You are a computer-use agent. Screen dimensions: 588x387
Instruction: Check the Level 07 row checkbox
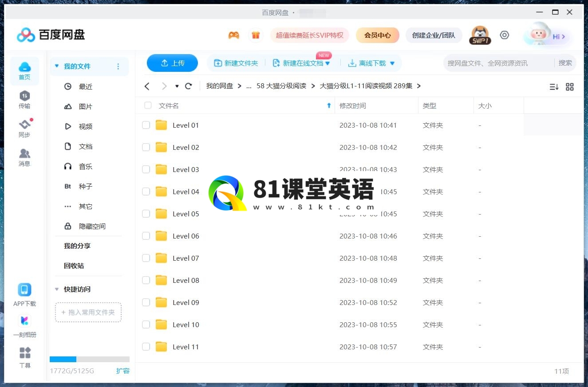click(146, 258)
